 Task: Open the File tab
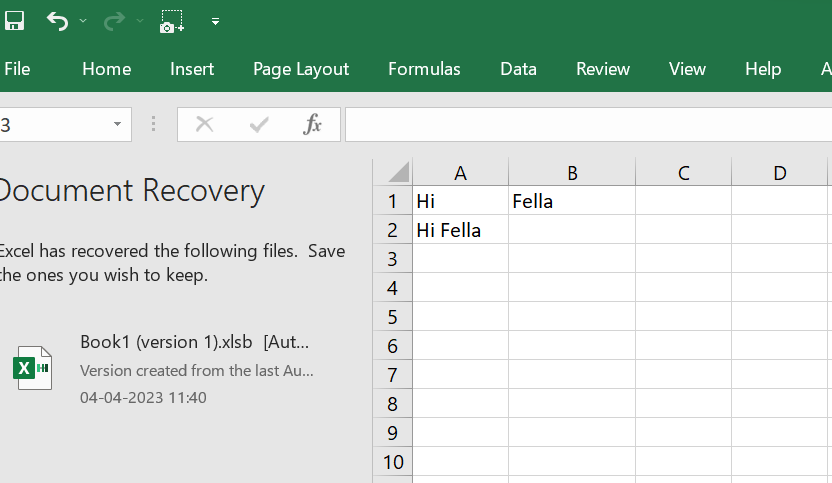17,69
